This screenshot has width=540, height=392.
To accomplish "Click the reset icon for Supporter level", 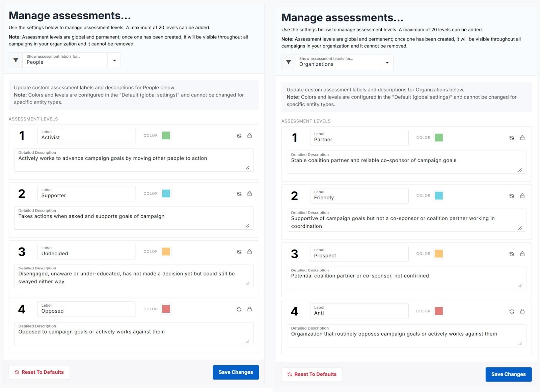I will tap(239, 194).
